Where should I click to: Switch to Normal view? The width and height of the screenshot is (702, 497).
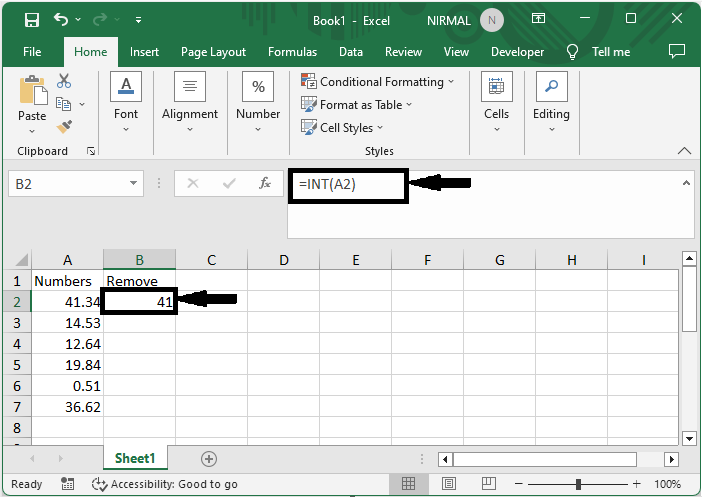(408, 484)
